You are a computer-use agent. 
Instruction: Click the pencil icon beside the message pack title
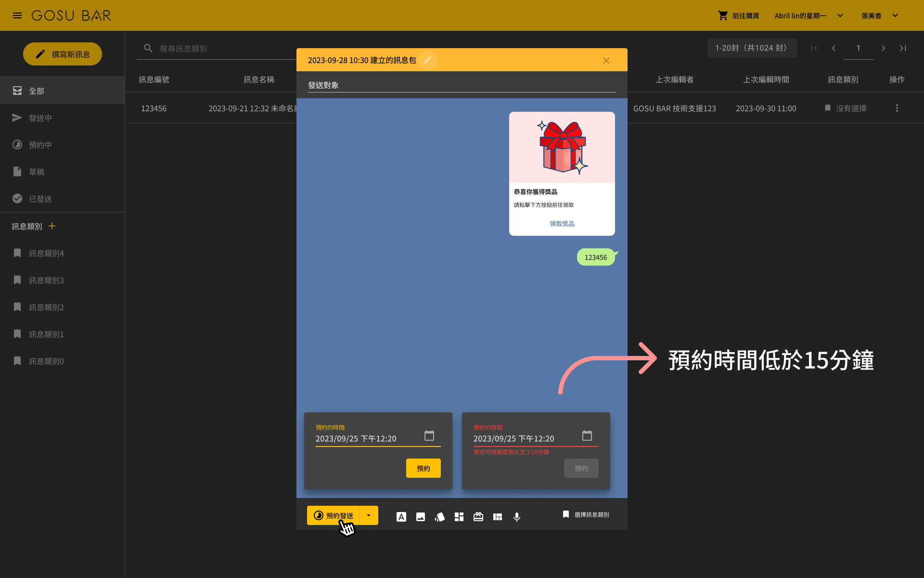[428, 60]
